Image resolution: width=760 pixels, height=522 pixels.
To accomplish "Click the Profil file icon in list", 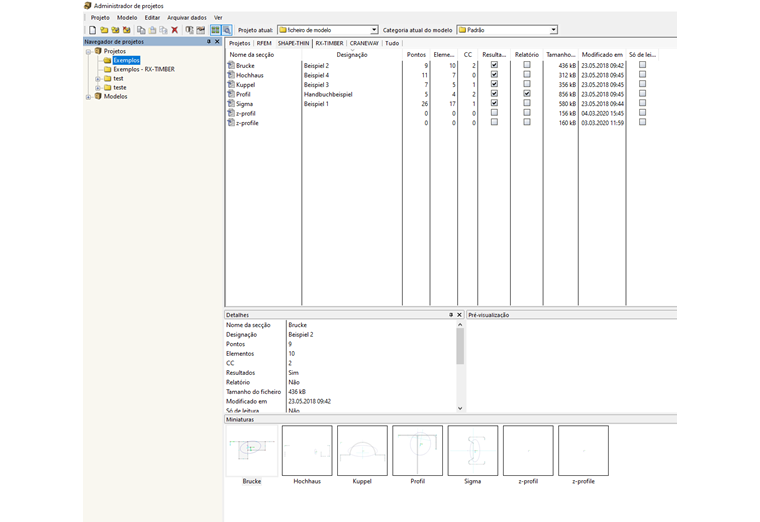I will click(x=231, y=94).
